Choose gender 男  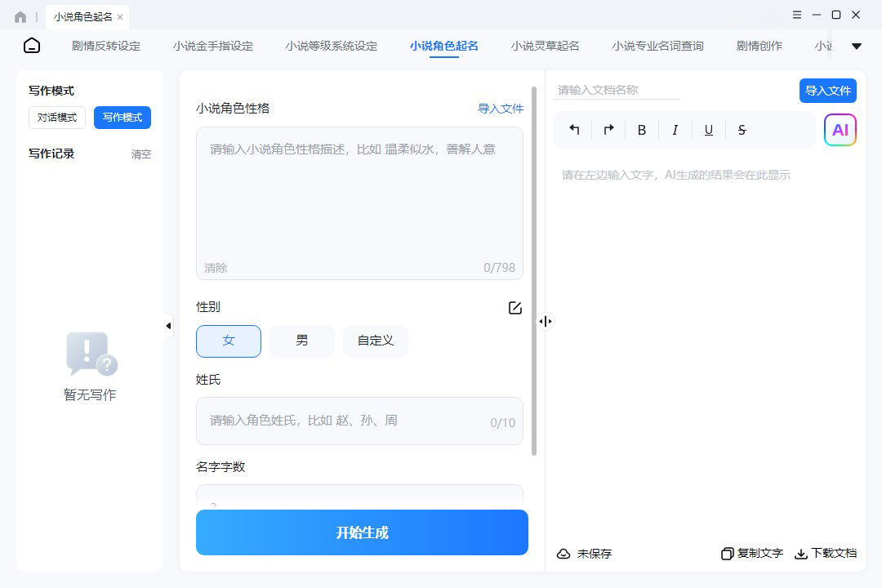point(302,341)
